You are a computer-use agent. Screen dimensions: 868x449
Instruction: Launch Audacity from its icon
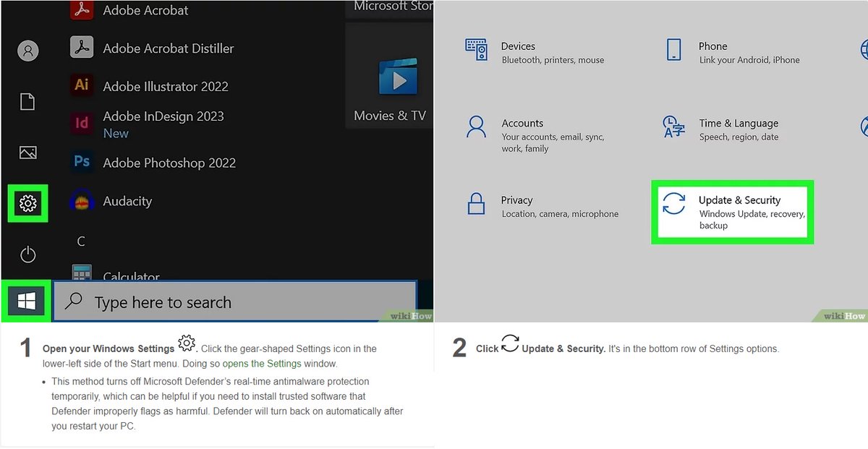pos(82,200)
